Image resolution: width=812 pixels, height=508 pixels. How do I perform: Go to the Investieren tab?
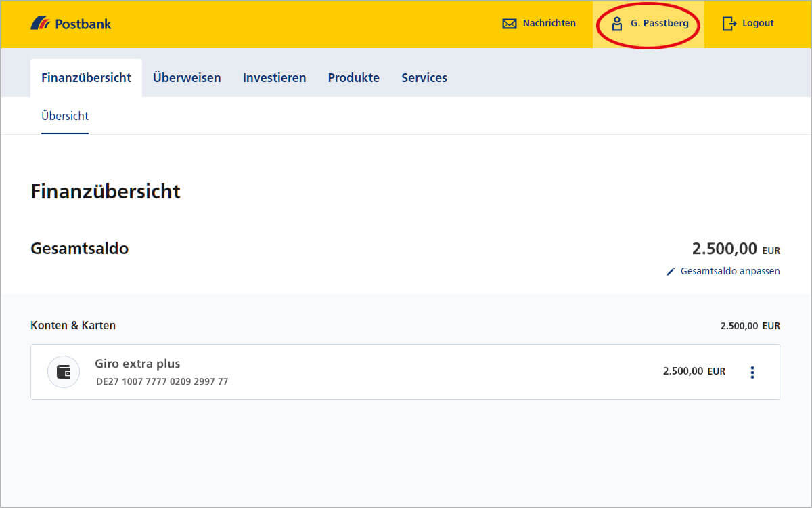pyautogui.click(x=274, y=78)
